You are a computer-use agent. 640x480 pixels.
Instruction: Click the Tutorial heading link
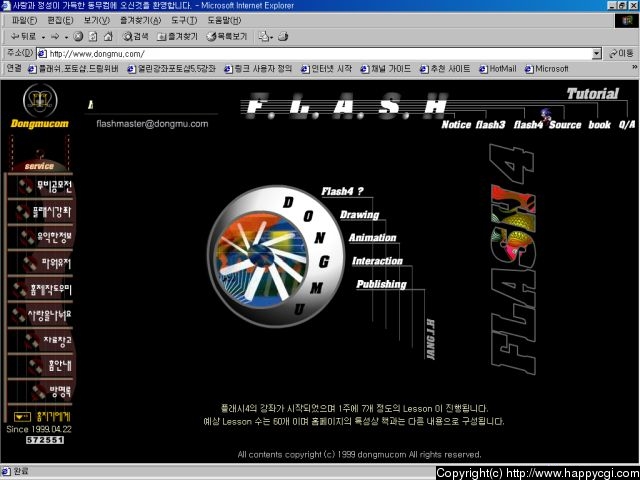click(593, 94)
